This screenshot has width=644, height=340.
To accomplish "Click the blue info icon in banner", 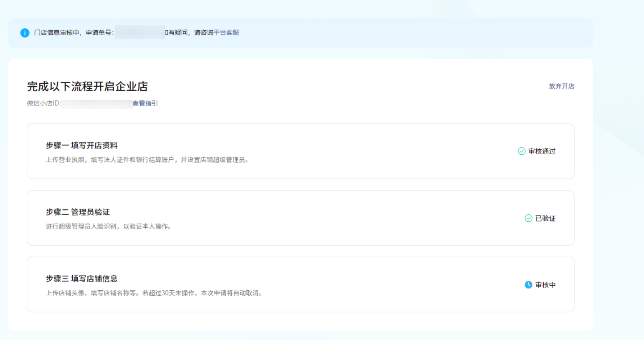I will [25, 33].
